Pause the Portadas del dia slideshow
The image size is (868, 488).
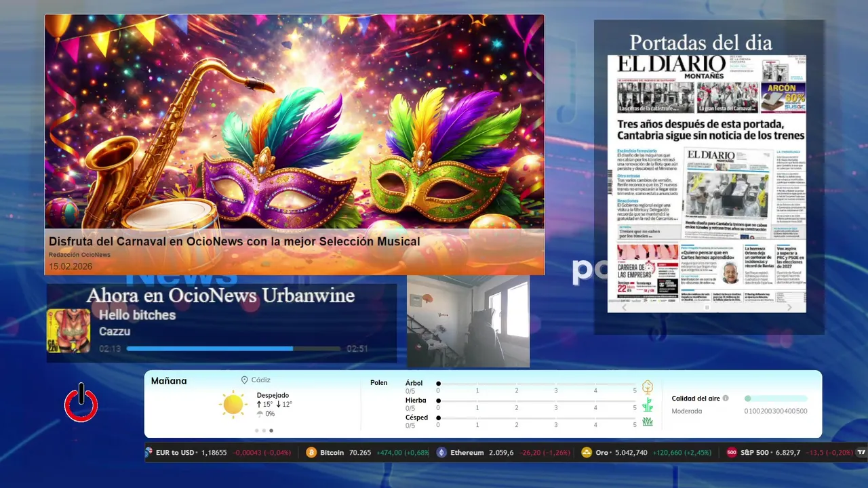[707, 307]
